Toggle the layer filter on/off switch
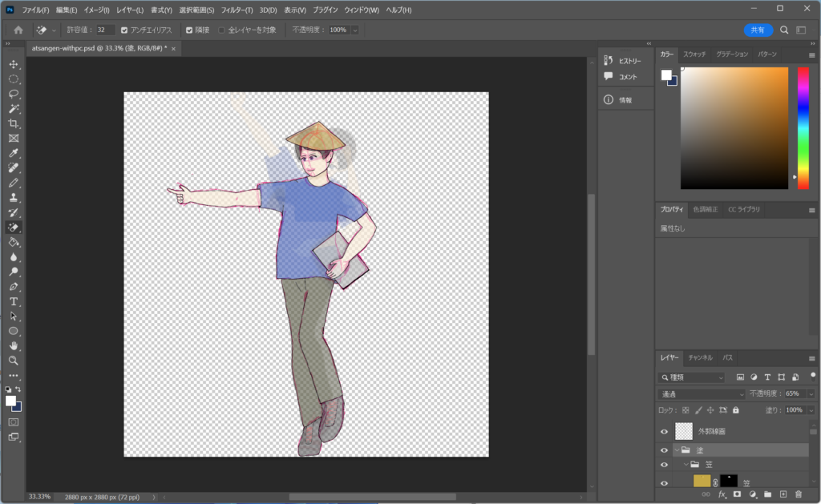Viewport: 821px width, 504px height. (813, 376)
